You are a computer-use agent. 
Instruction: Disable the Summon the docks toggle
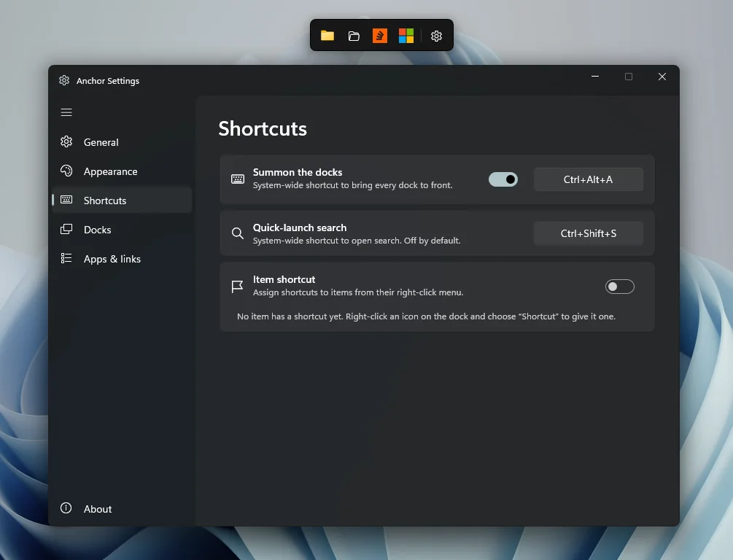(503, 179)
